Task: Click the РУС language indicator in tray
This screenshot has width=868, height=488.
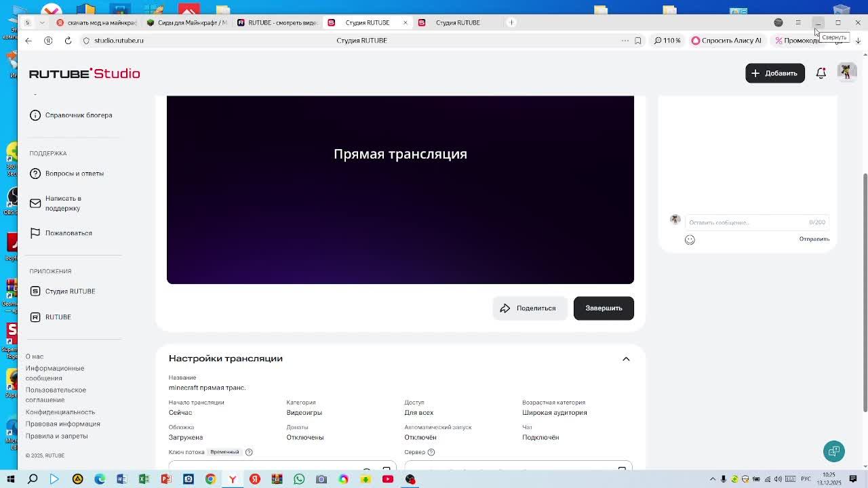Action: [x=806, y=479]
